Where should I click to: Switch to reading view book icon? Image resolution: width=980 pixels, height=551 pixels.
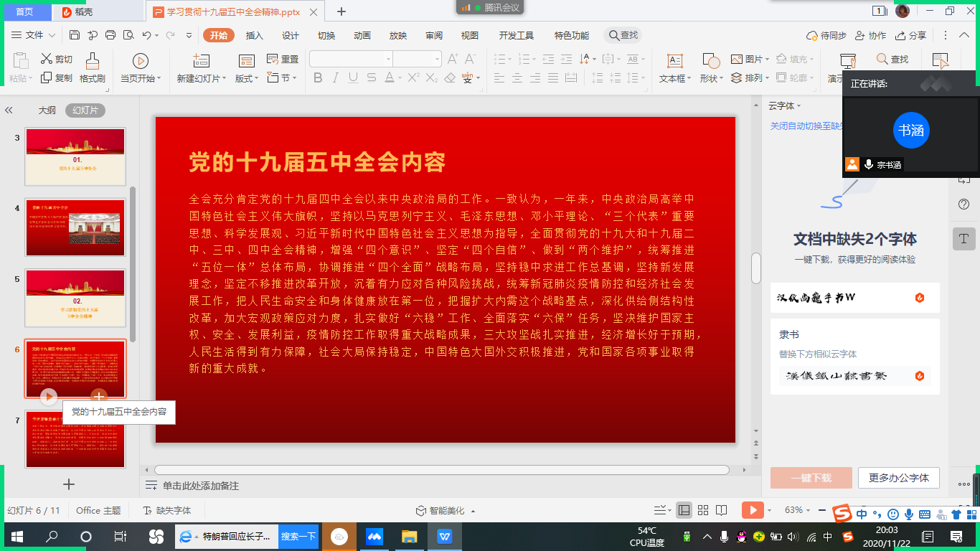721,510
